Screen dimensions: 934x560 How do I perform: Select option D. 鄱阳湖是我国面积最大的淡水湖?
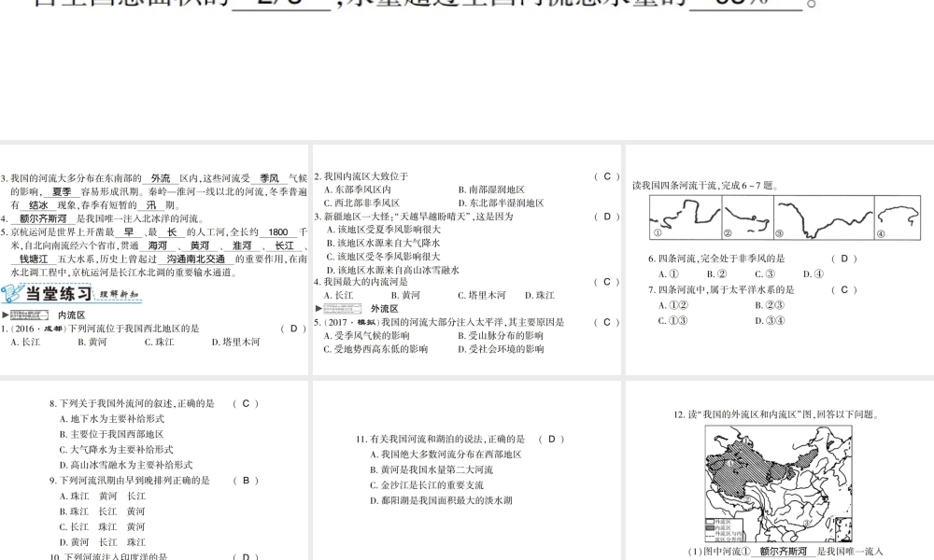[441, 501]
